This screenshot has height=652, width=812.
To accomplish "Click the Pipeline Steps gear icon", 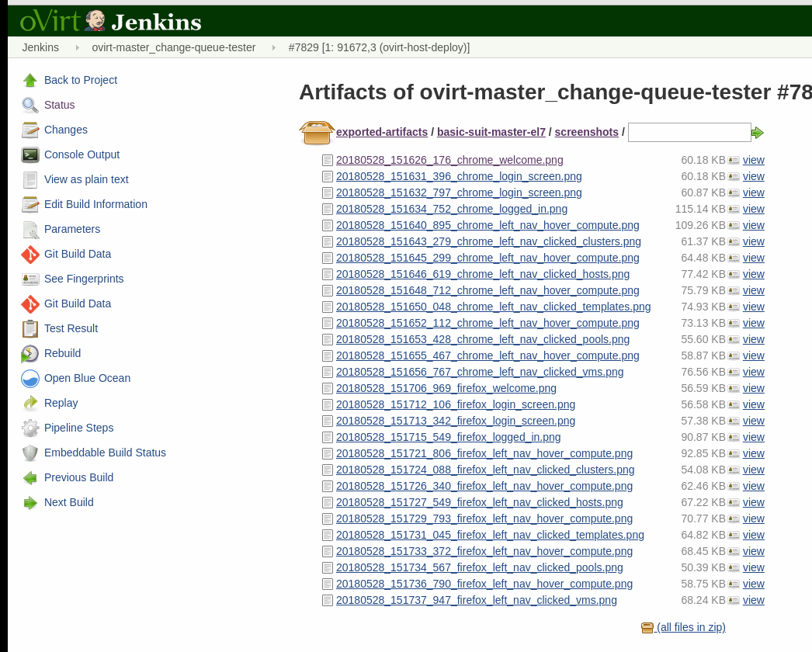I will coord(30,428).
